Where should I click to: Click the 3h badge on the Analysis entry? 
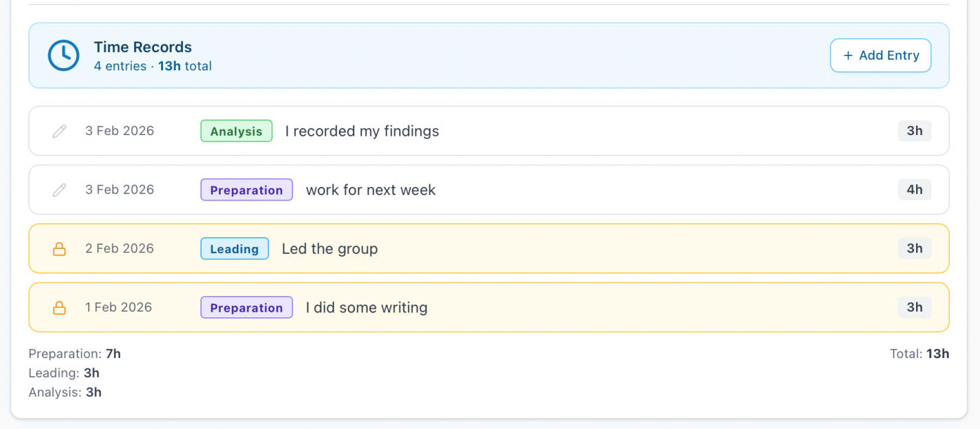[914, 131]
